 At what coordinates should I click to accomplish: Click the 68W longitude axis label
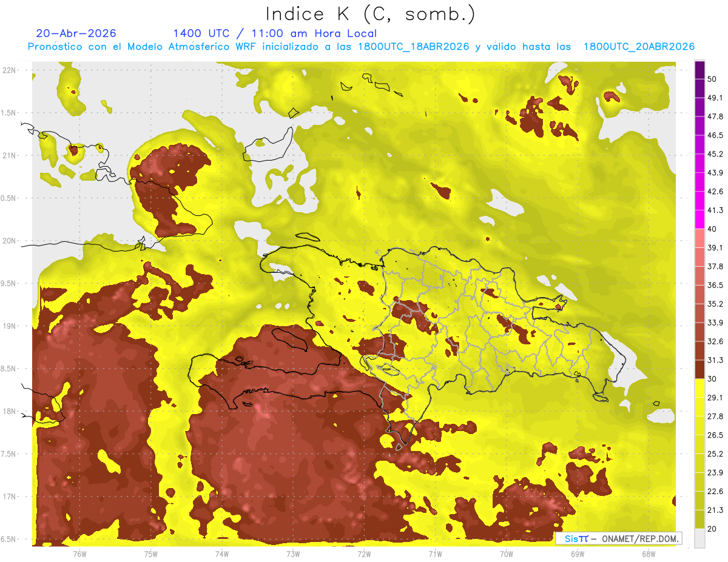tap(649, 554)
